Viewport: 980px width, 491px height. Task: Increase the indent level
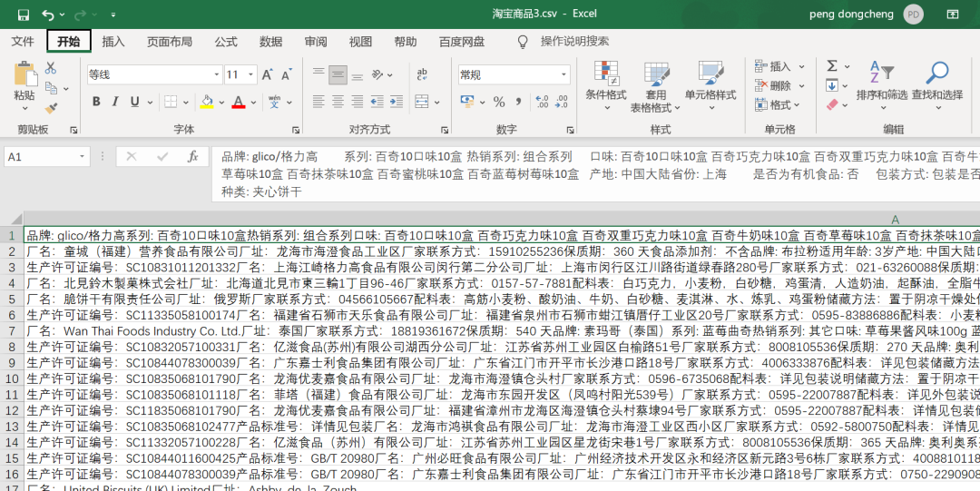(397, 102)
